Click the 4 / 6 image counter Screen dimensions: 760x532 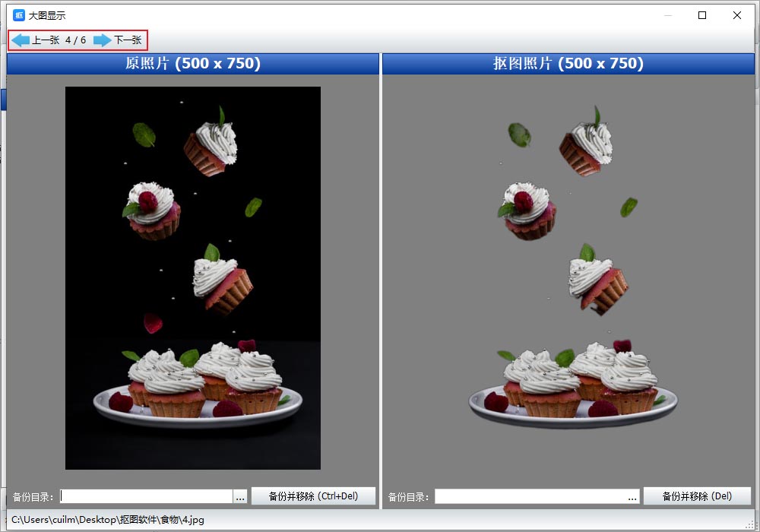click(x=75, y=40)
